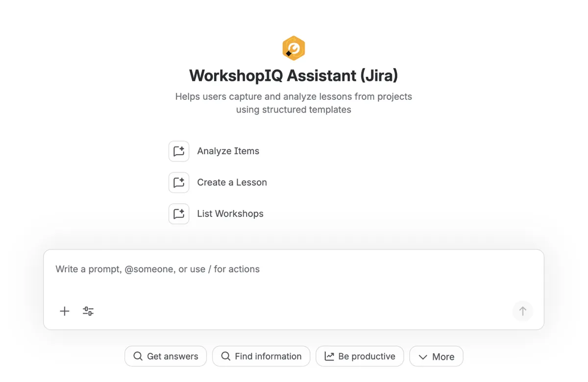Click the Get answers chip

tap(166, 357)
